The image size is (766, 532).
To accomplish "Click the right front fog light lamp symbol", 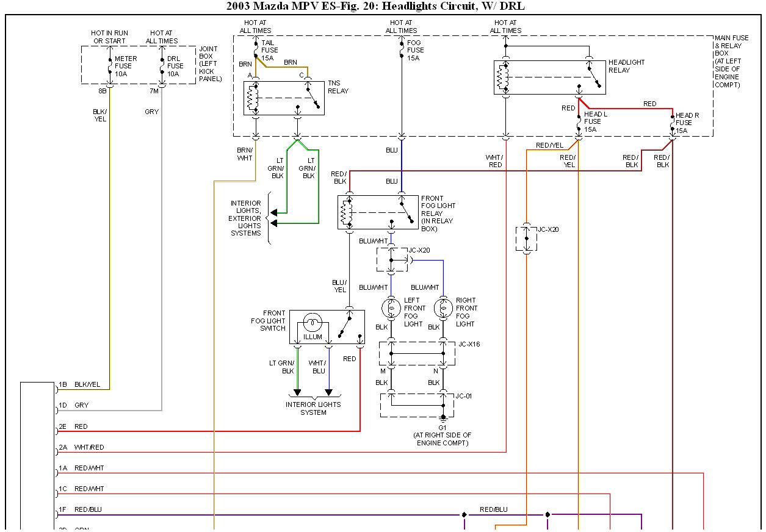I will pos(443,309).
